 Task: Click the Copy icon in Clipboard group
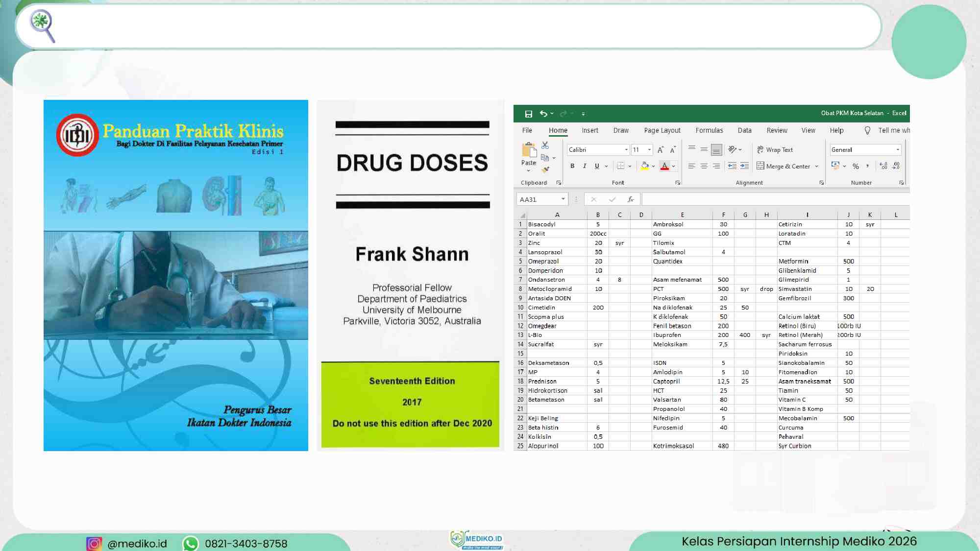click(x=544, y=158)
